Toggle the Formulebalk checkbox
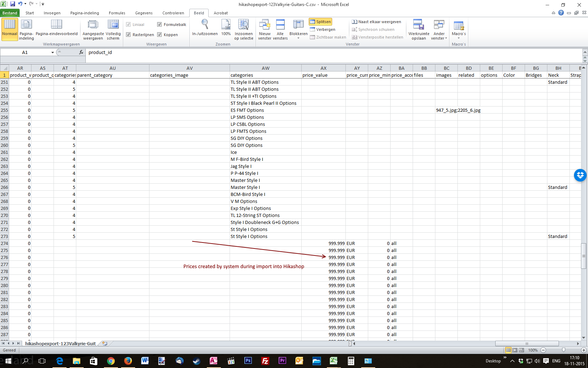This screenshot has height=368, width=588. pyautogui.click(x=160, y=25)
